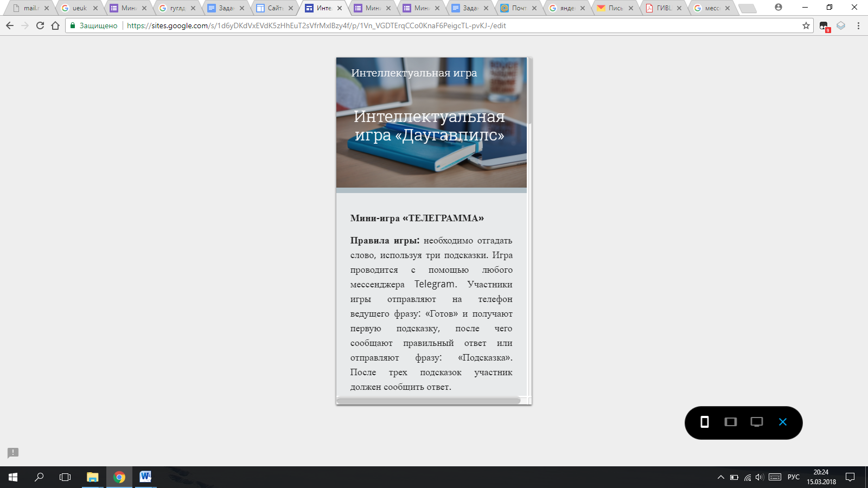Open Windows search magnifier

coord(39,477)
